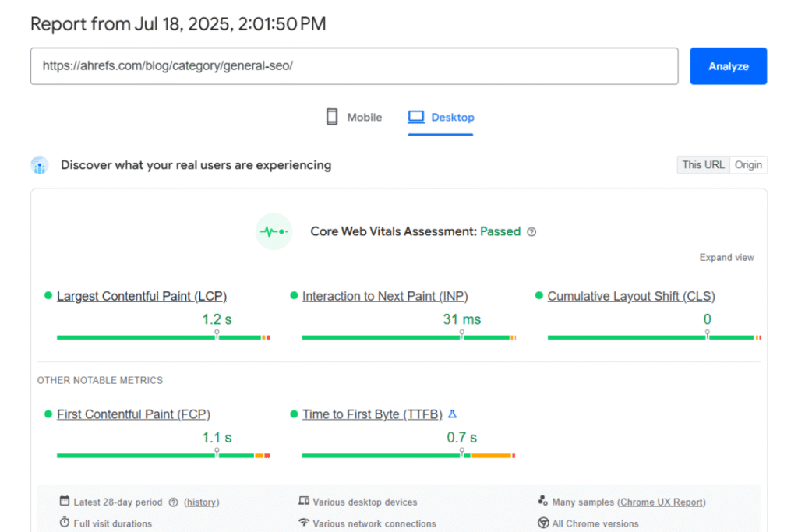Open the Chrome UX Report link

pos(662,502)
